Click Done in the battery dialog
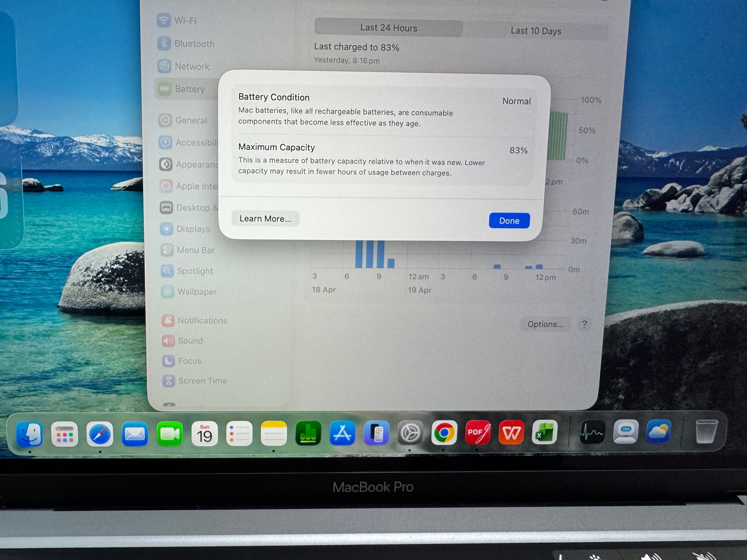 (509, 220)
